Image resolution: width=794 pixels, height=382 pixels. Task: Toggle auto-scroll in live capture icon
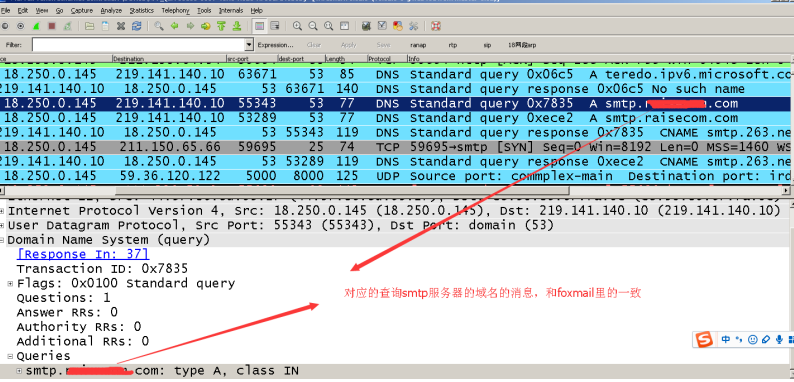[x=275, y=26]
